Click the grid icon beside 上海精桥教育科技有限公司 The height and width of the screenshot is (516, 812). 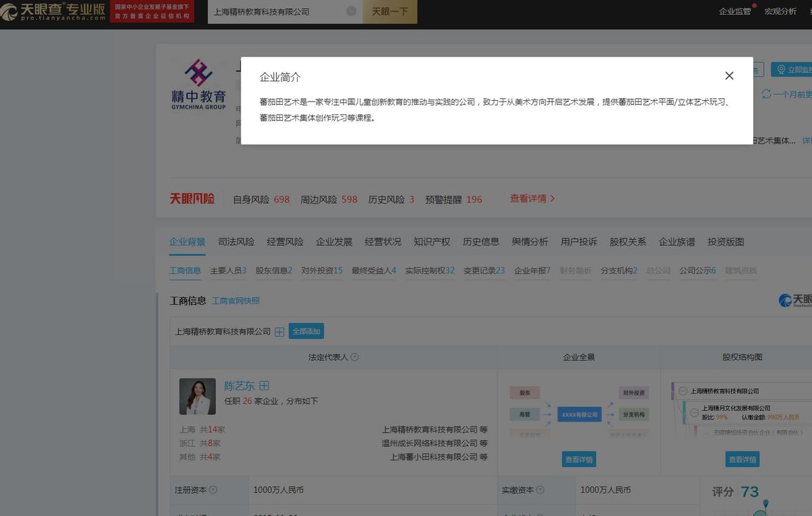point(279,331)
